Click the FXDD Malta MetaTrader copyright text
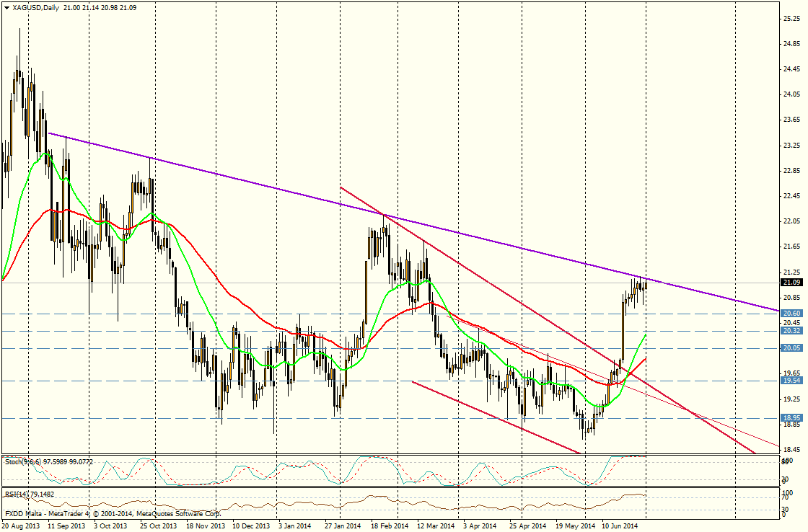808x532 pixels. [112, 514]
